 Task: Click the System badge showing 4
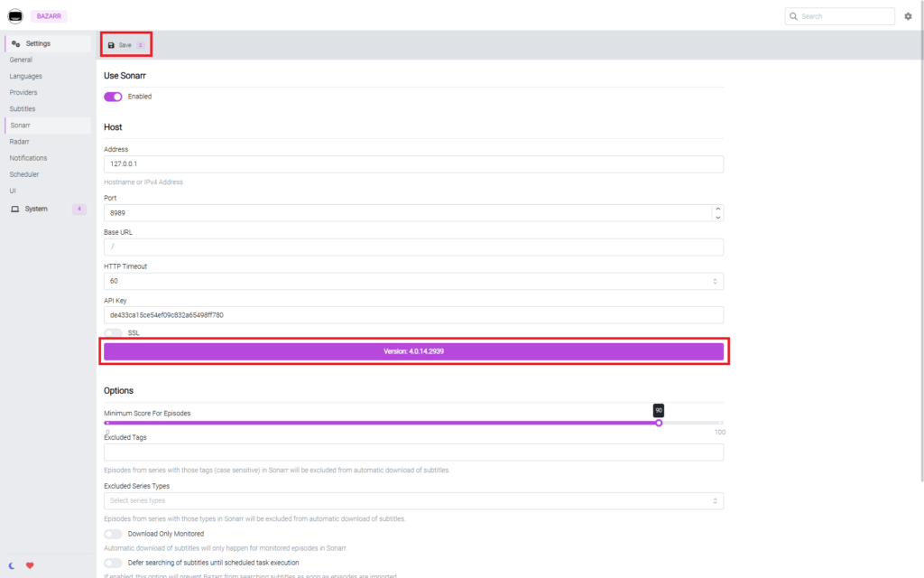pos(79,209)
